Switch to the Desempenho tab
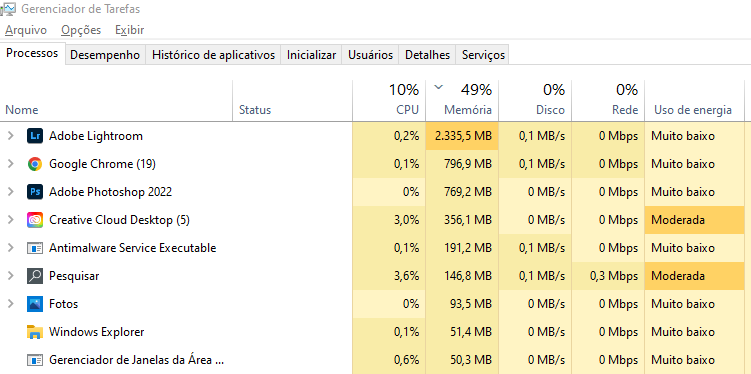 pos(105,55)
